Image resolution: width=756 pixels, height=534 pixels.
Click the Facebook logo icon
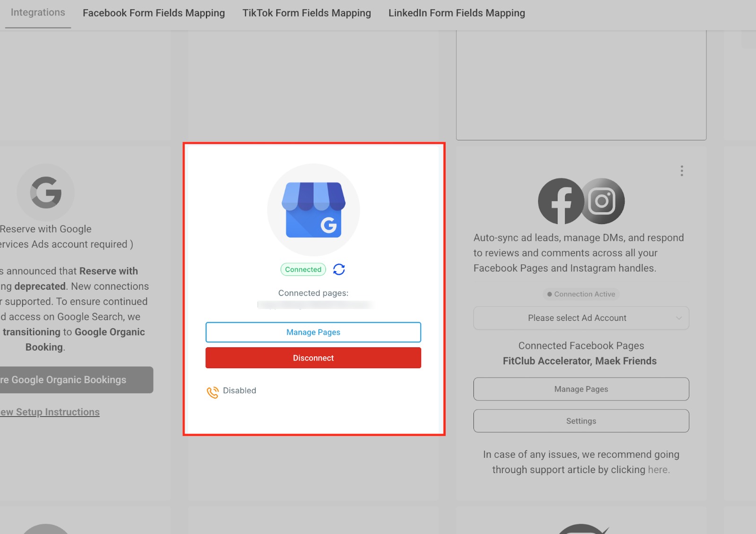(x=561, y=201)
